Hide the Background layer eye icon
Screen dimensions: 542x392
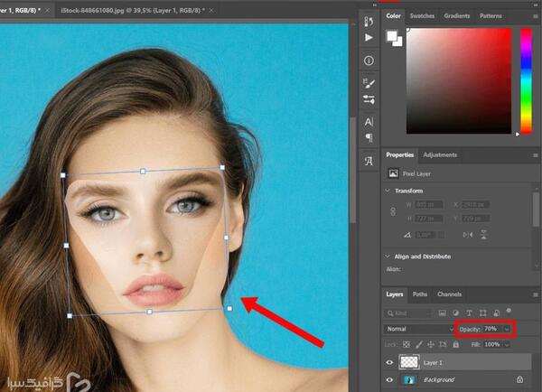tap(389, 379)
